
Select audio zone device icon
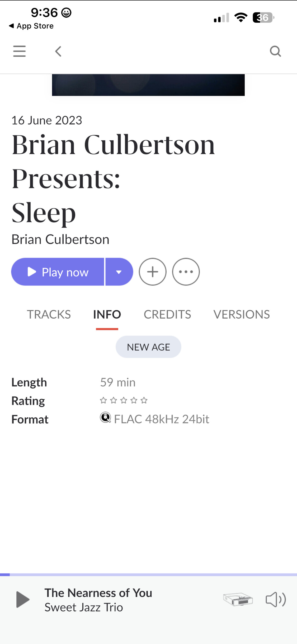pos(238,599)
